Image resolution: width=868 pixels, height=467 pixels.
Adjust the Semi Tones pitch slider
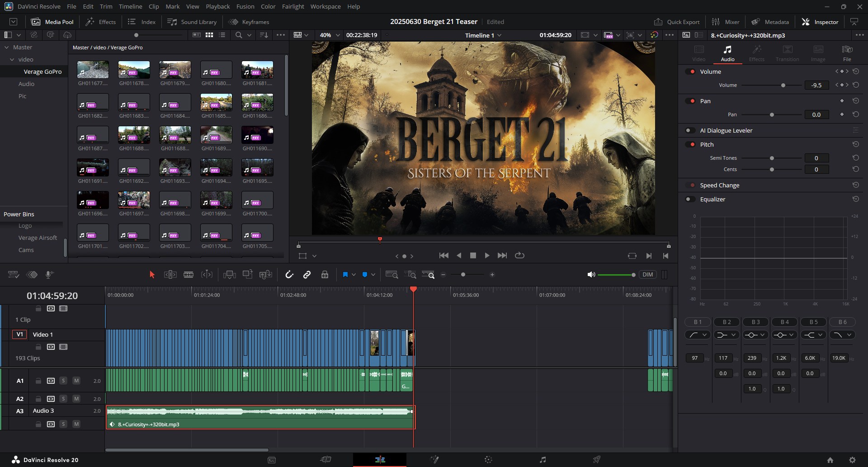point(772,158)
